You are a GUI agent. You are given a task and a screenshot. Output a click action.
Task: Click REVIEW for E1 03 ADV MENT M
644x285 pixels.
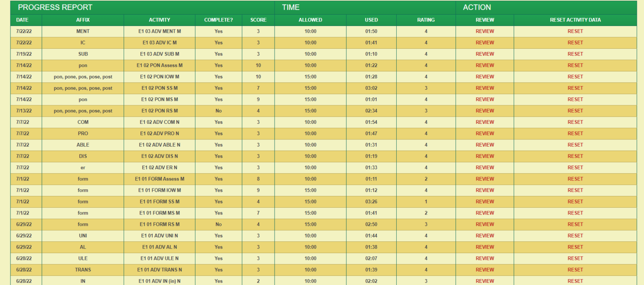pos(485,31)
